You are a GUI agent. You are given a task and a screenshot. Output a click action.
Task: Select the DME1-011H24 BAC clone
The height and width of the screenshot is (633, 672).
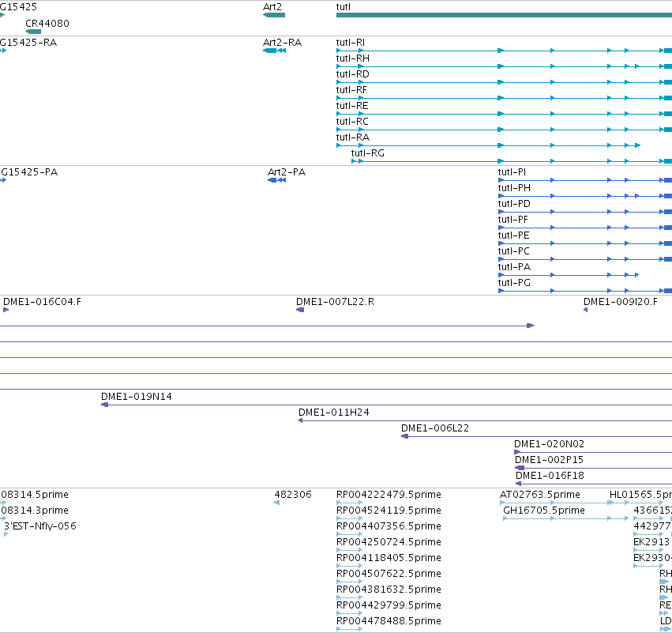tap(485, 420)
